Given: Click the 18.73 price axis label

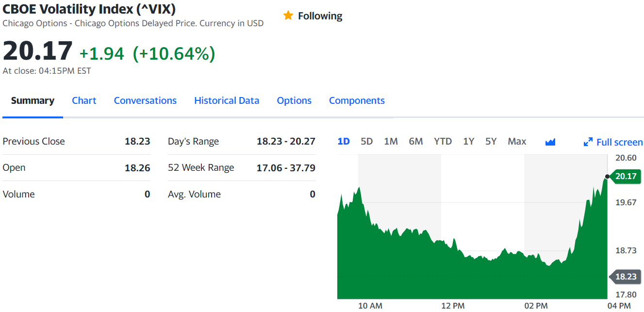Looking at the screenshot, I should coord(626,250).
